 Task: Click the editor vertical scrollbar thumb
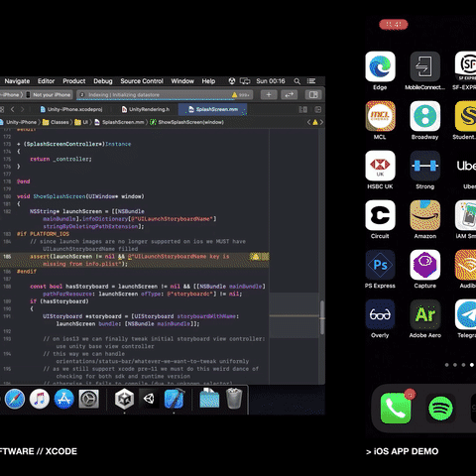pyautogui.click(x=322, y=317)
